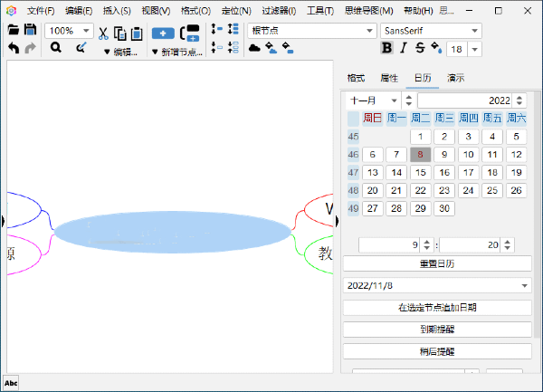The height and width of the screenshot is (392, 543).
Task: Click the undo arrow icon
Action: pyautogui.click(x=14, y=49)
